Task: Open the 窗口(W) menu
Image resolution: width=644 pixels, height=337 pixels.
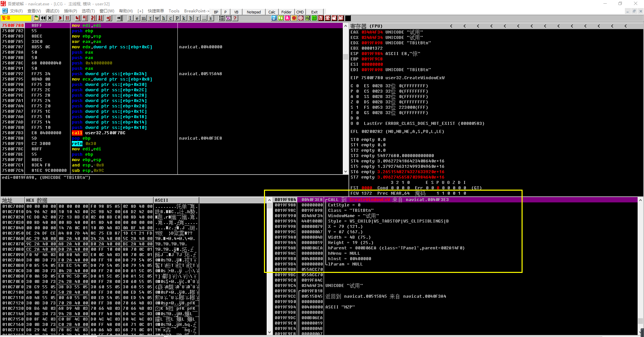Action: click(107, 11)
